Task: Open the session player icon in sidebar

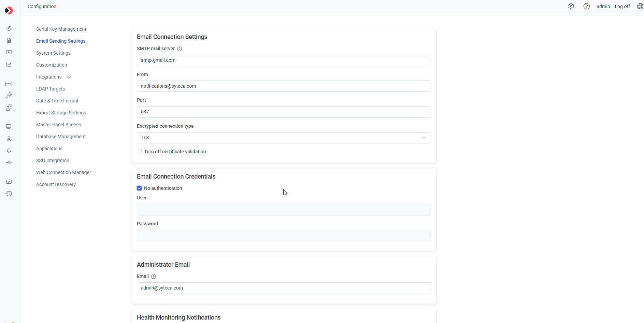Action: pos(9,52)
